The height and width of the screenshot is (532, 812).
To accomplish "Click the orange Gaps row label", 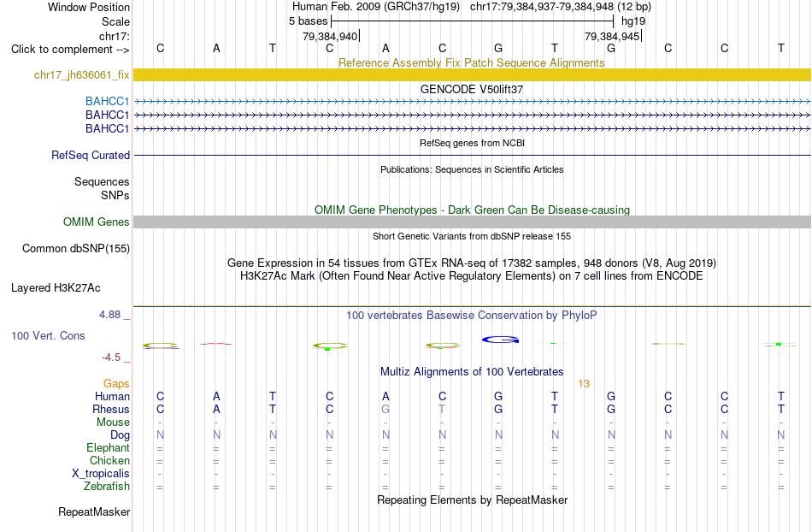I will [116, 383].
